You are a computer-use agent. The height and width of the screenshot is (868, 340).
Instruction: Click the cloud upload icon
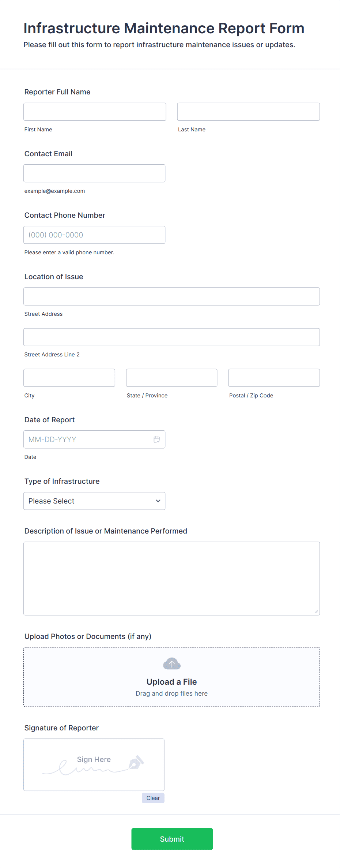[171, 663]
